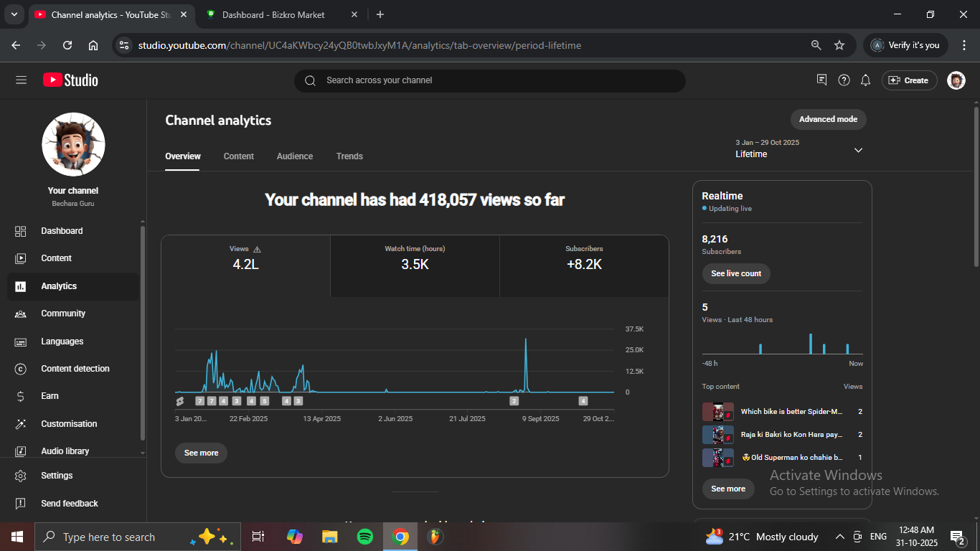The width and height of the screenshot is (980, 551).
Task: Expand the Lifetime date range dropdown
Action: (x=858, y=150)
